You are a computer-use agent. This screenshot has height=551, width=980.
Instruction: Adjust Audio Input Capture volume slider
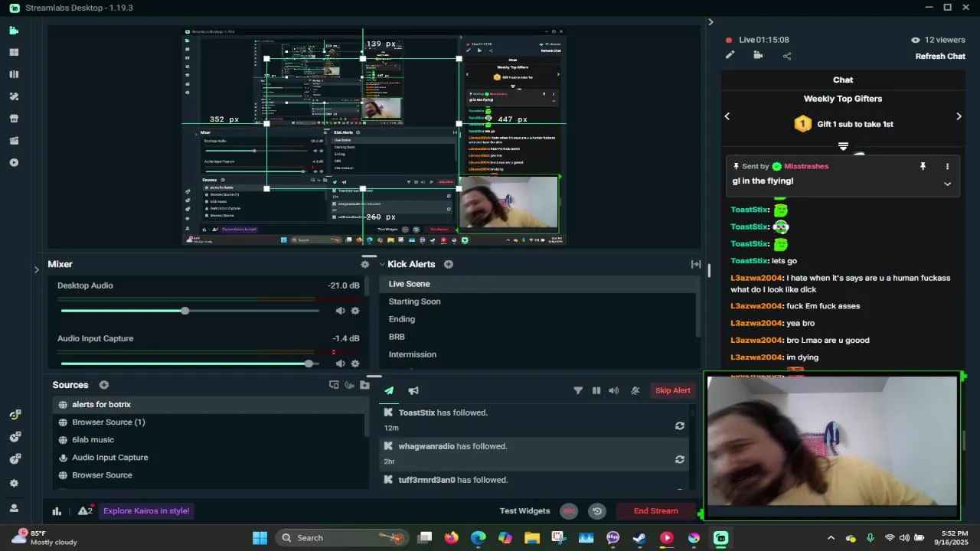pos(190,364)
